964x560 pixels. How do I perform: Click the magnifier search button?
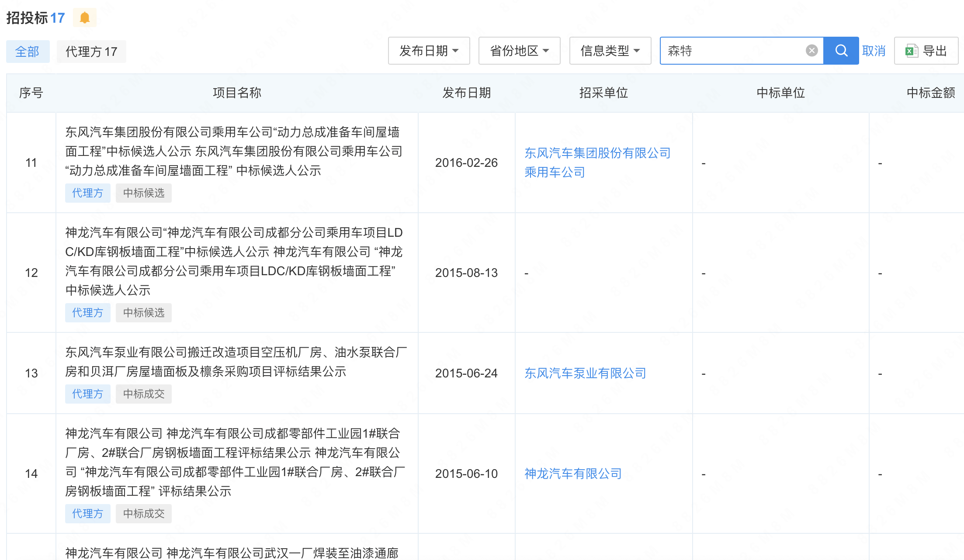point(841,51)
